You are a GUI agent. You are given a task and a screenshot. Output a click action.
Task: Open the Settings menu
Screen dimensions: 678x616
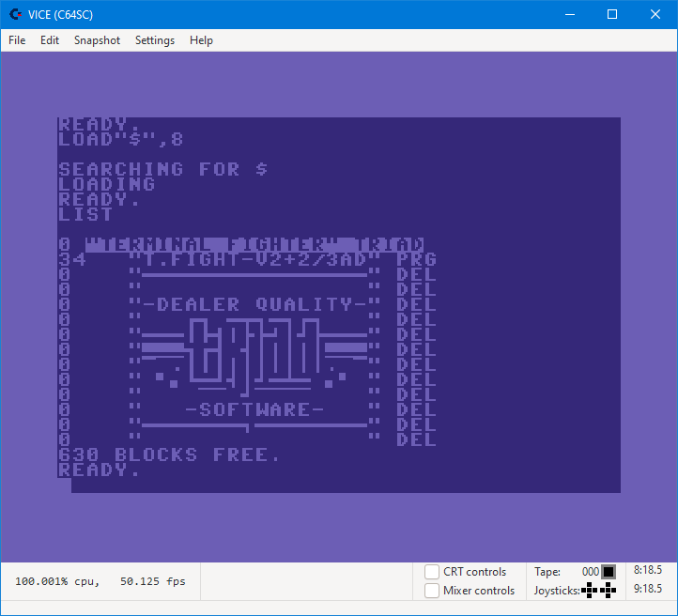155,40
